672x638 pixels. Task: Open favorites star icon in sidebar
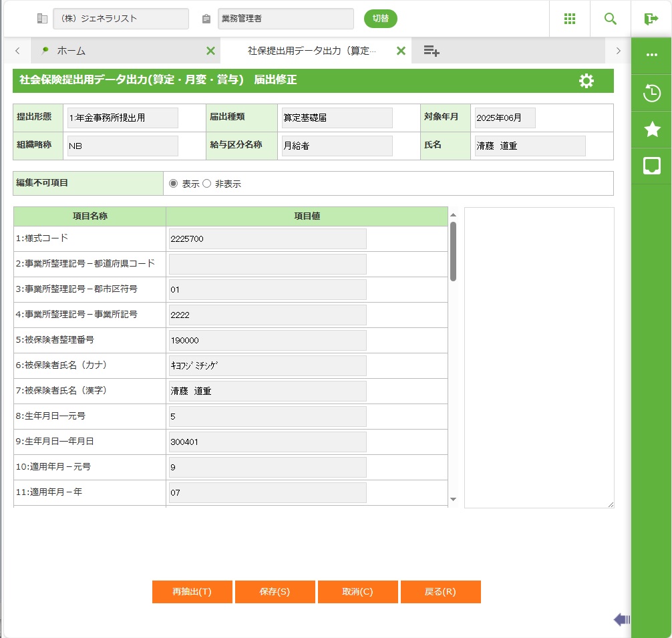[x=652, y=130]
